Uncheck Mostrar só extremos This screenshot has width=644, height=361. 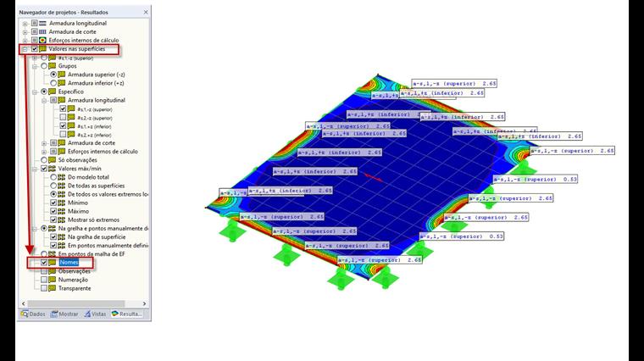53,219
